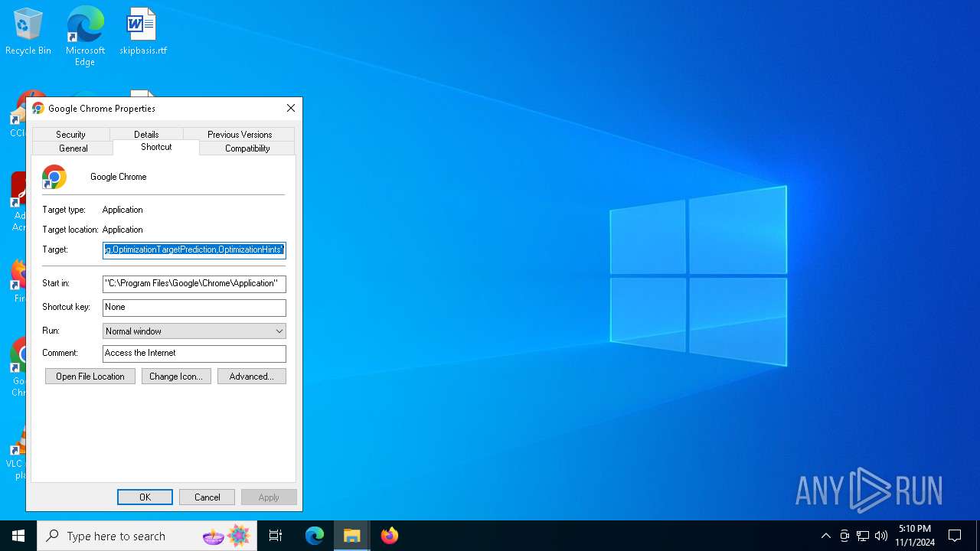Launch Firefox from the taskbar
Viewport: 980px width, 551px height.
[x=390, y=536]
